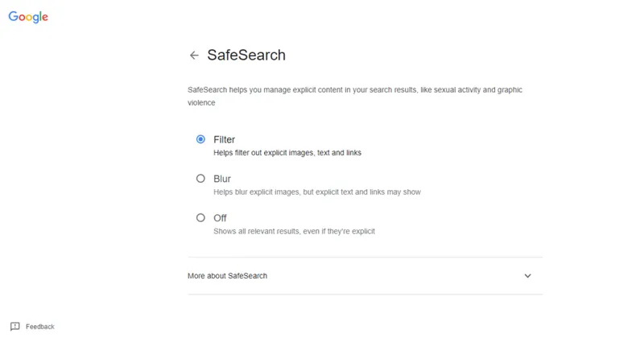This screenshot has width=644, height=338.
Task: Click the Filter option label
Action: pos(225,140)
